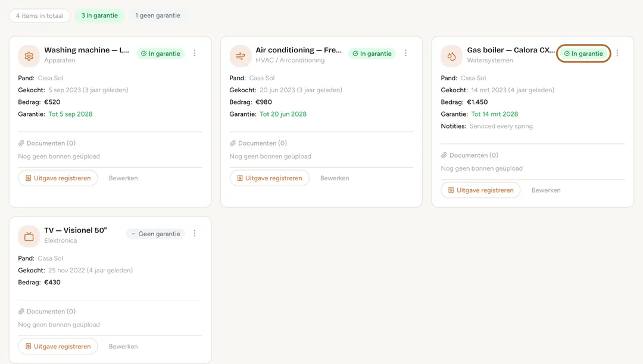Click the amount €1.450
The height and width of the screenshot is (364, 643).
[x=477, y=102]
